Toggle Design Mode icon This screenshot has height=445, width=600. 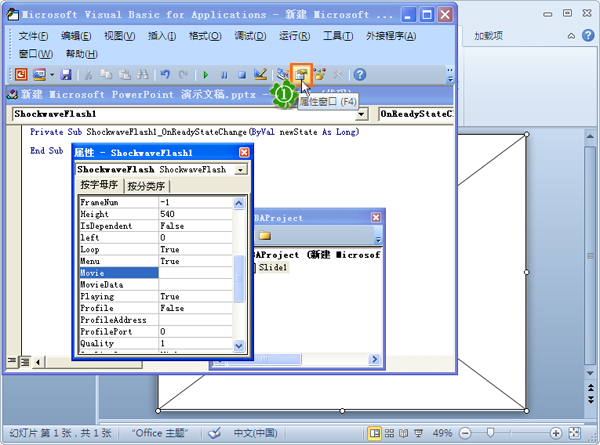click(260, 74)
